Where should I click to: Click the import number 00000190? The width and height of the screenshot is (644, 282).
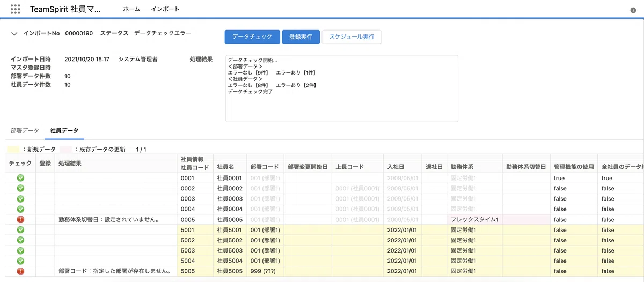tap(79, 33)
